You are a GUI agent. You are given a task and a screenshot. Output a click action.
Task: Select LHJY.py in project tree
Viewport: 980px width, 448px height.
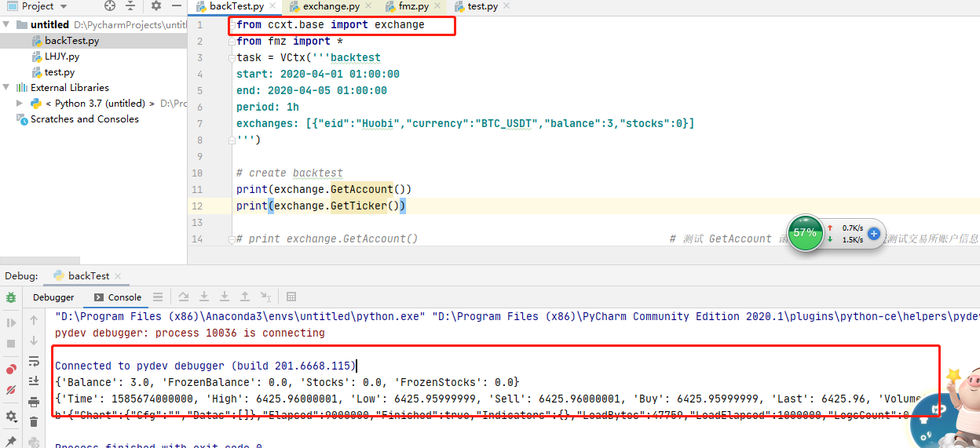click(x=61, y=56)
